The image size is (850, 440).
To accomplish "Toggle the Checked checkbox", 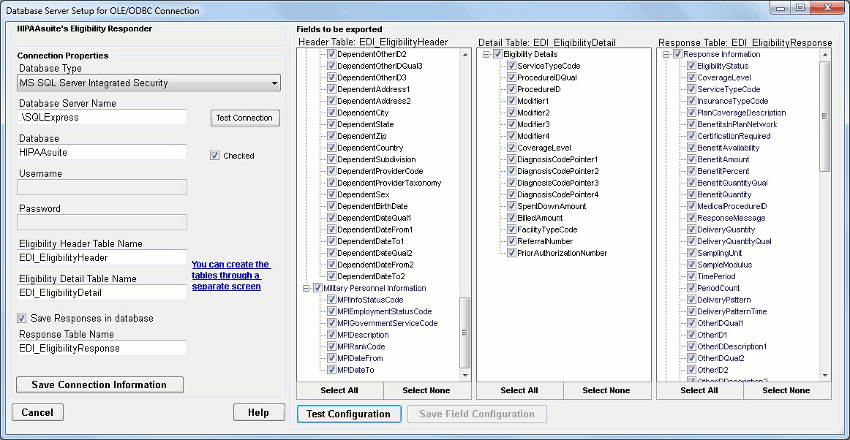I will [x=215, y=155].
